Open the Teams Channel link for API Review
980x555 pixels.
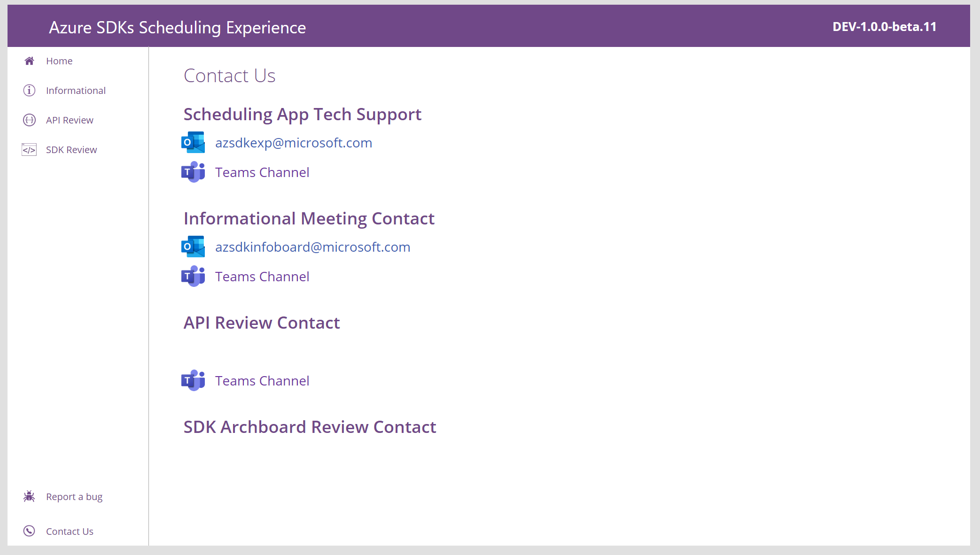[262, 381]
